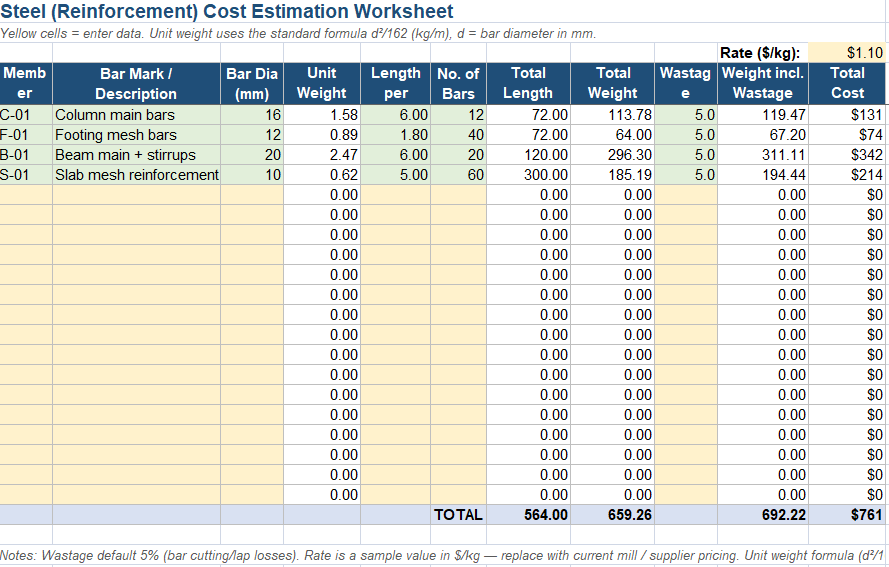Image resolution: width=889 pixels, height=567 pixels.
Task: Click weight incl. wastage value 67.20
Action: click(763, 135)
